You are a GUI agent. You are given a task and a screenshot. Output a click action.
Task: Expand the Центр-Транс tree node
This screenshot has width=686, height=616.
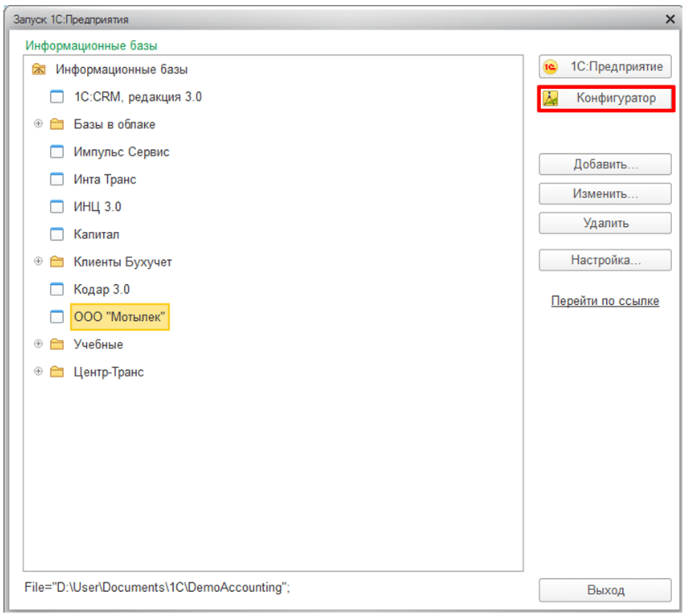click(x=38, y=371)
